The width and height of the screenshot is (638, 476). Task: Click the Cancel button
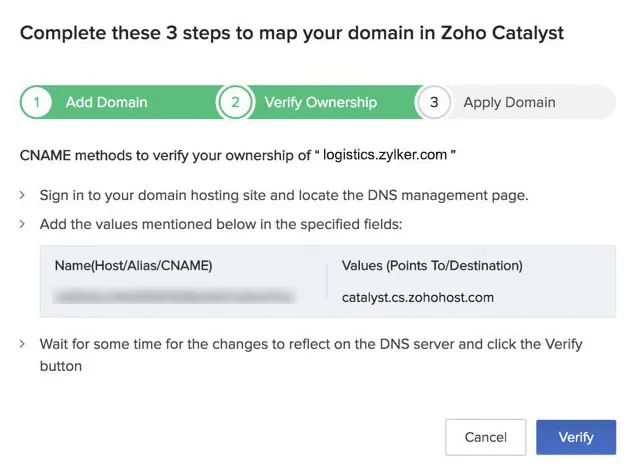click(485, 437)
